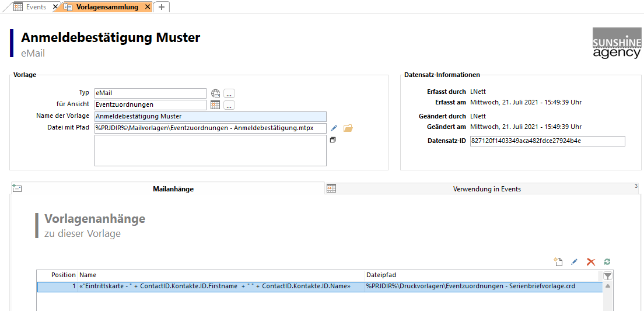Viewport: 644px width, 311px height.
Task: Click the Name der Vorlage input field
Action: (x=210, y=116)
